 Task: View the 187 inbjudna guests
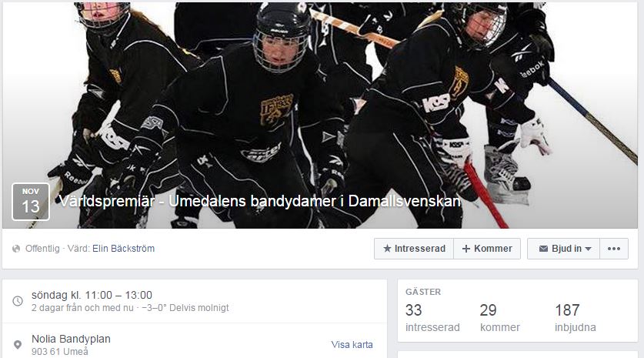(576, 318)
